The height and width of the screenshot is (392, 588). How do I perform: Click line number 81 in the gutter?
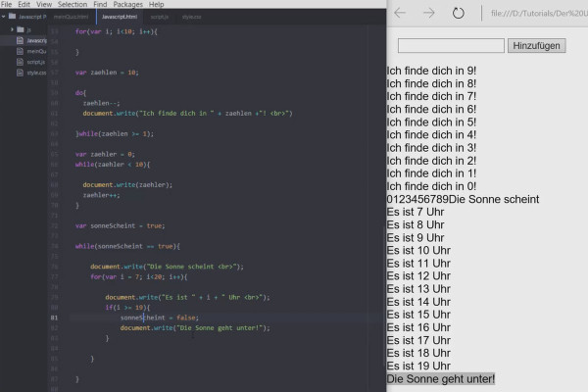[54, 318]
